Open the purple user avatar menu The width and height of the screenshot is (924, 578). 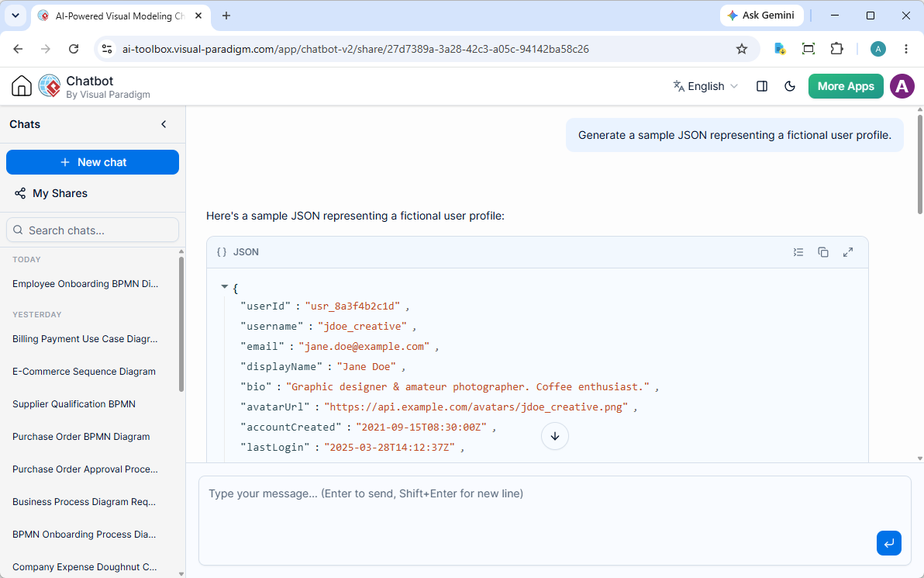point(902,86)
